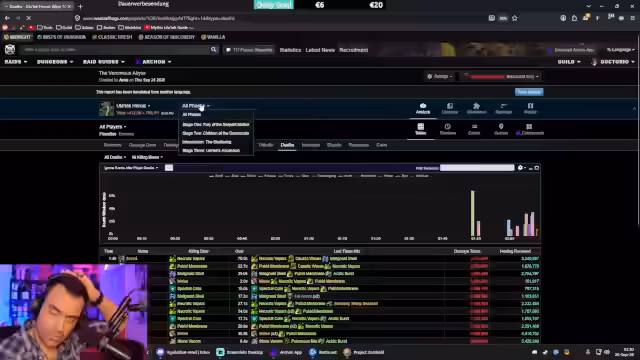This screenshot has width=640, height=360.
Task: Open the Statistics link
Action: (290, 50)
